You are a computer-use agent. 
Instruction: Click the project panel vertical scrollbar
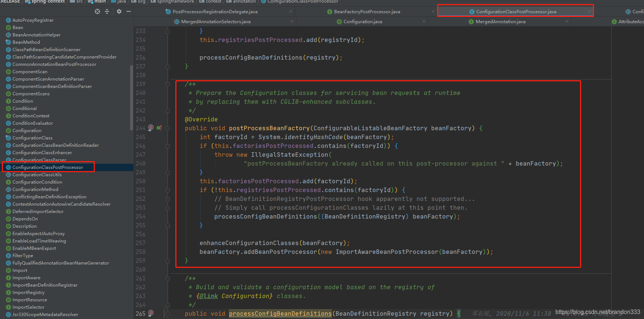click(132, 98)
